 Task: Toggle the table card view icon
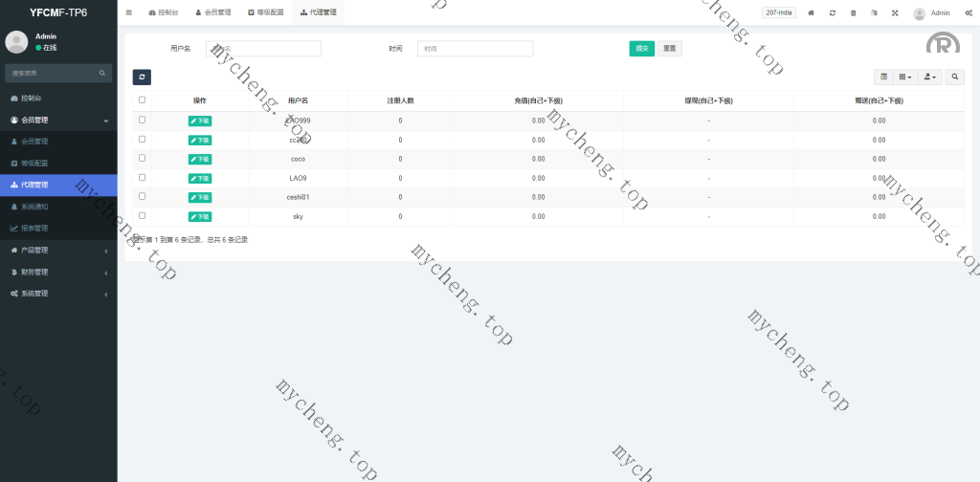tap(883, 77)
